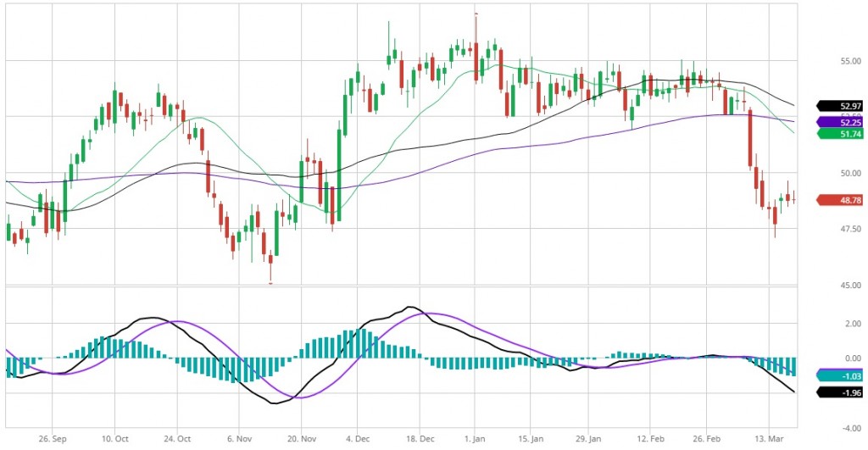Image resolution: width=868 pixels, height=450 pixels.
Task: Click the red 48.78 last price tag
Action: tap(840, 200)
